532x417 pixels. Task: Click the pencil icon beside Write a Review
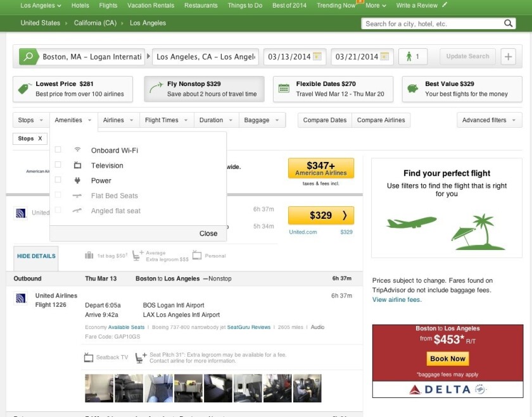pyautogui.click(x=445, y=5)
